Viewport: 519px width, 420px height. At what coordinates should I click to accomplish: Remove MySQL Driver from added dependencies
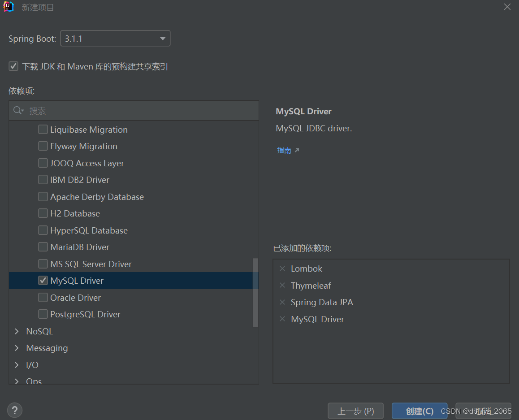tap(282, 319)
